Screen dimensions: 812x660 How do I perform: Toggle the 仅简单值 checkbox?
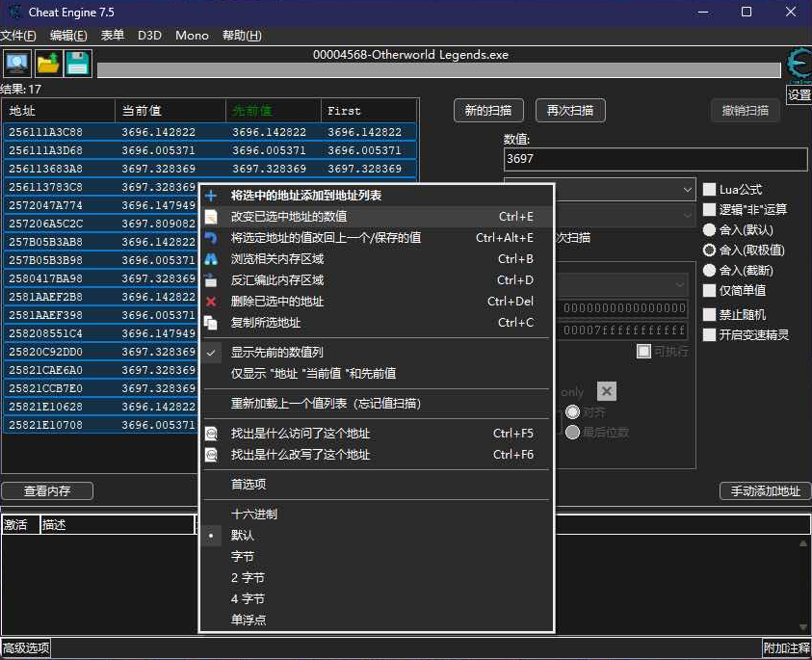pyautogui.click(x=709, y=290)
